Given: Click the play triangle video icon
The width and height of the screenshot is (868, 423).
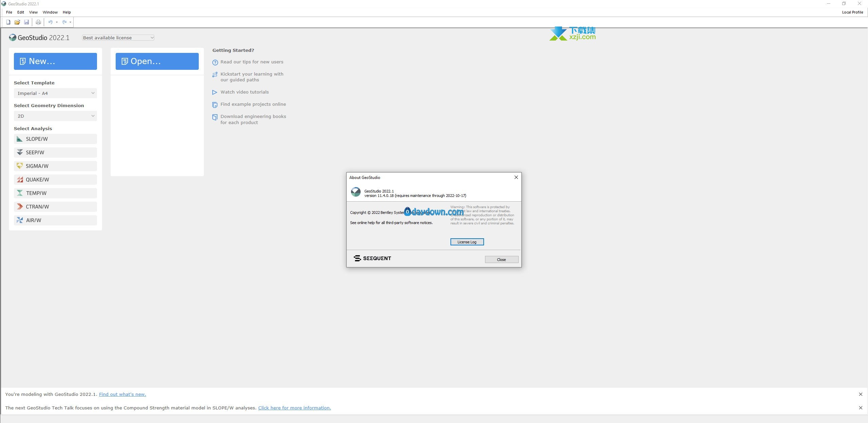Looking at the screenshot, I should [215, 93].
